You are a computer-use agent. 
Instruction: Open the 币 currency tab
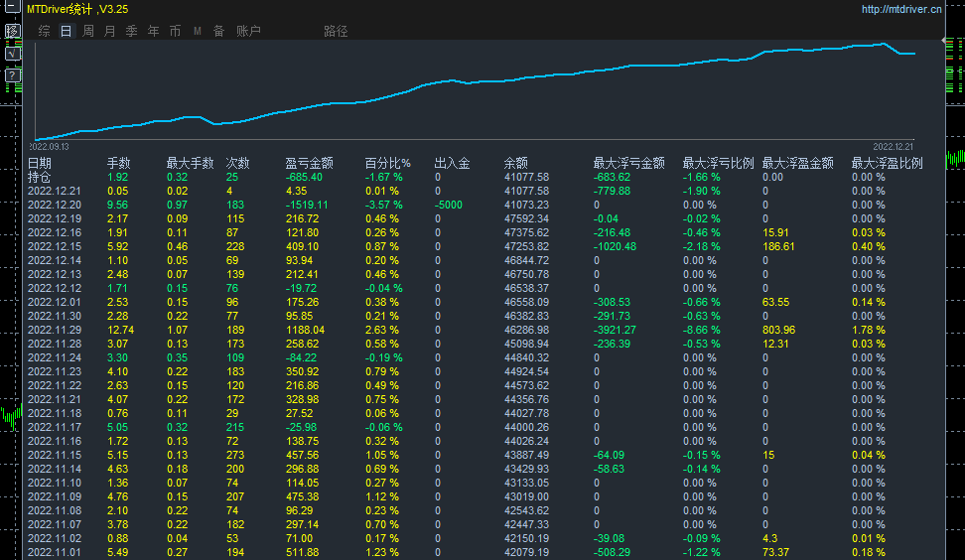tap(176, 31)
